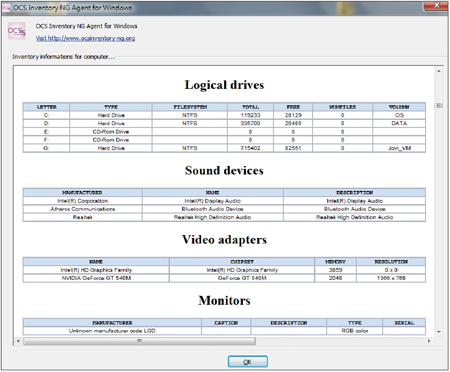The height and width of the screenshot is (372, 450).
Task: Click the NUMFILES column header
Action: pyautogui.click(x=342, y=107)
